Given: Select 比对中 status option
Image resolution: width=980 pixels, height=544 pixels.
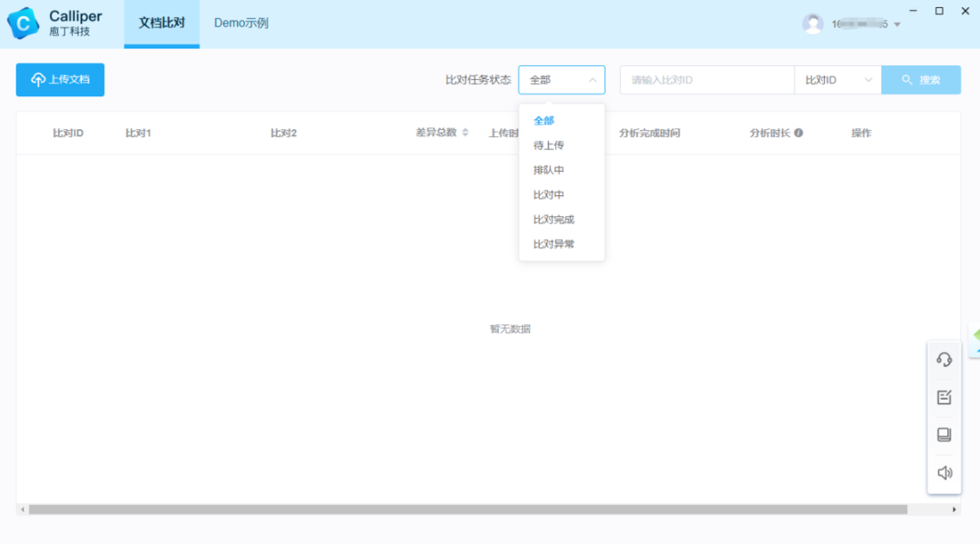Looking at the screenshot, I should pos(562,194).
